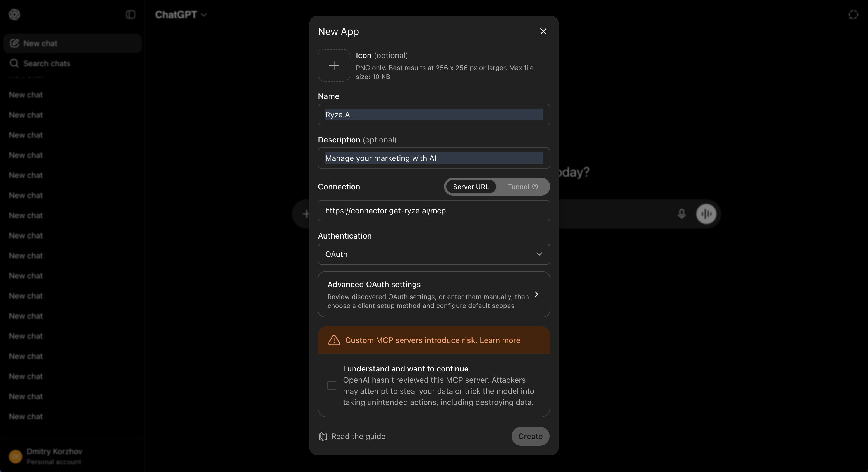Click the Dmitry Korzhov avatar circle

pos(16,456)
